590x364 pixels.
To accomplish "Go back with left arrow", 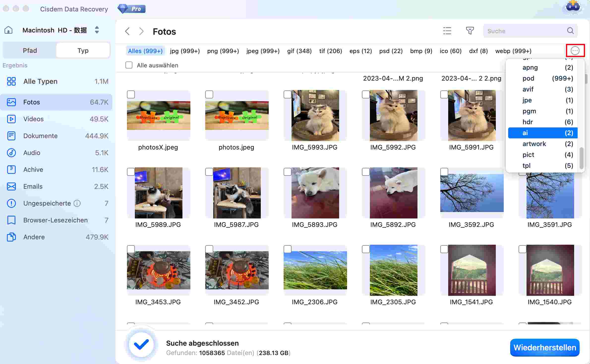I will coord(127,31).
